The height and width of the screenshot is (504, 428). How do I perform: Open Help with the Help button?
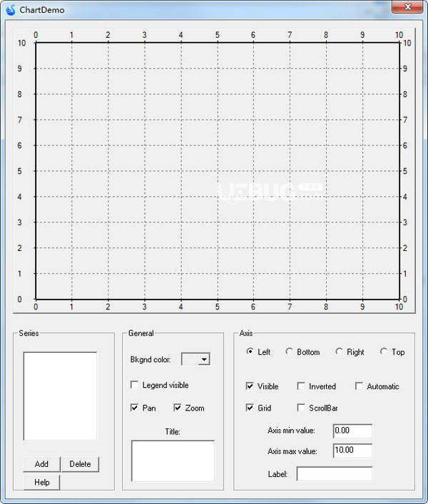[42, 482]
